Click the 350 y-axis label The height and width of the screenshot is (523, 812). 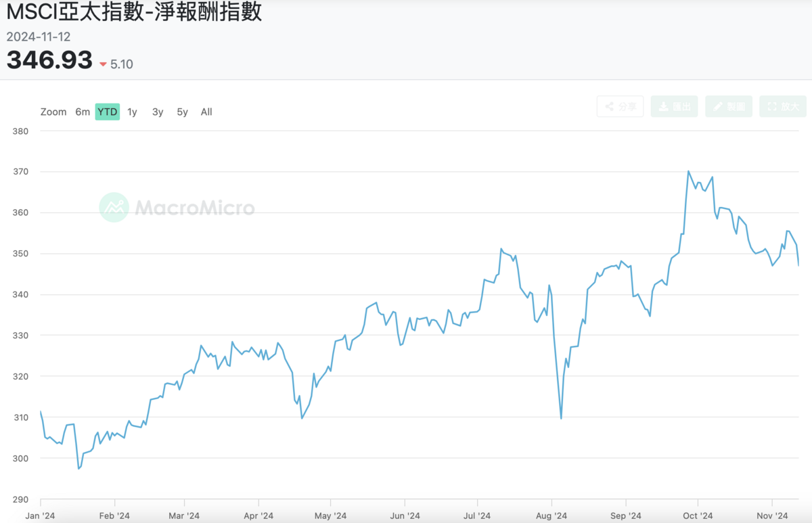[x=20, y=254]
